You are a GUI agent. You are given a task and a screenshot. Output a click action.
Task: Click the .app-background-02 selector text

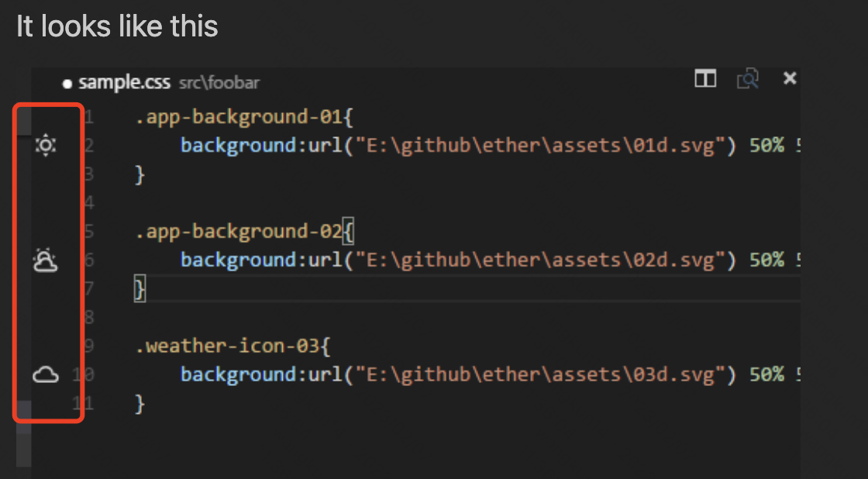239,232
